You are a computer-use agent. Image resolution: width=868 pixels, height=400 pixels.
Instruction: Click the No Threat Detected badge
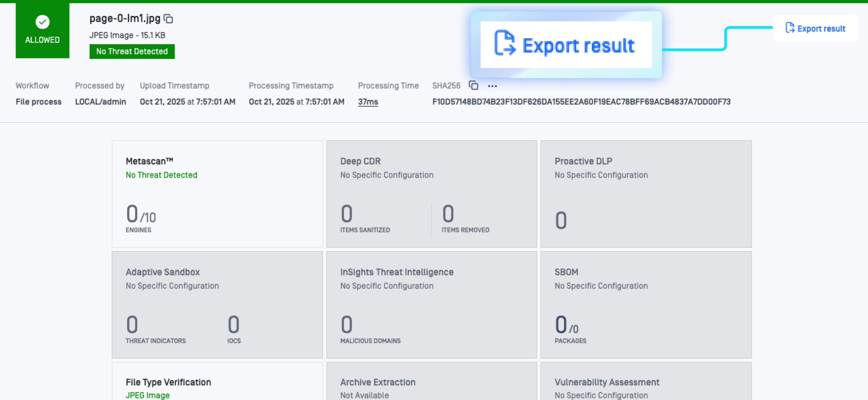tap(132, 51)
